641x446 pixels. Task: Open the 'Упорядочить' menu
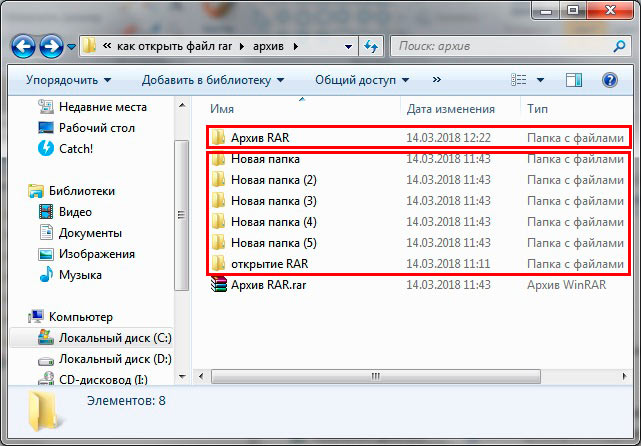pyautogui.click(x=68, y=80)
